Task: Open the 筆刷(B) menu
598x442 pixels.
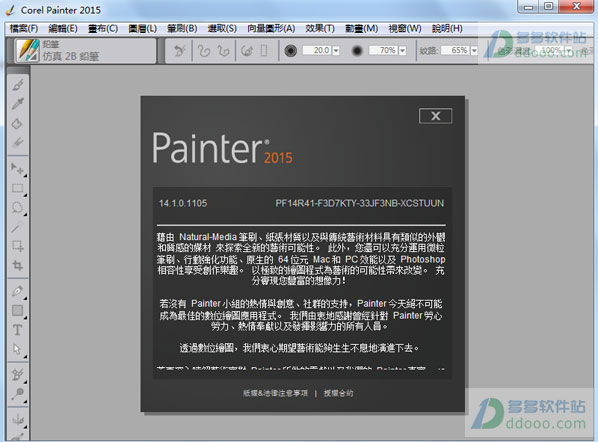Action: point(182,29)
